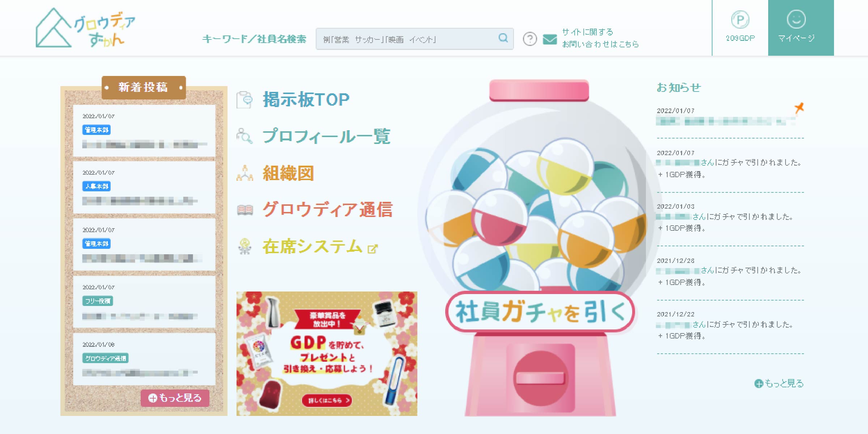Open 在席システム external link
Viewport: 868px width, 434px height.
point(320,246)
